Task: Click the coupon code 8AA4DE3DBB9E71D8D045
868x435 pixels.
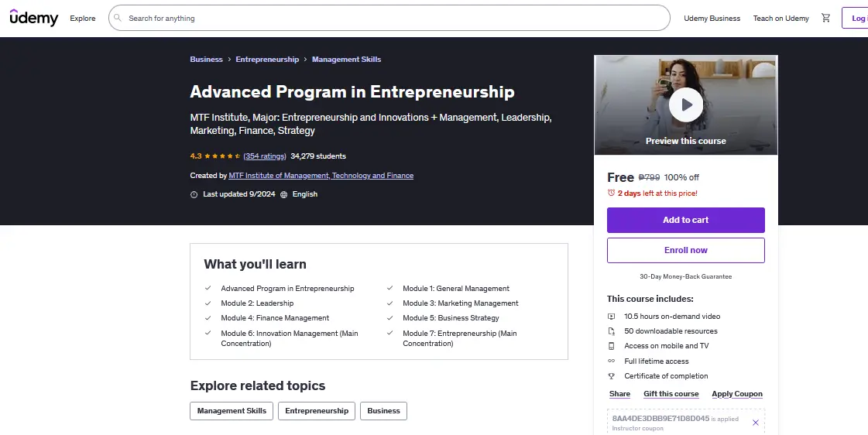Action: pos(660,419)
